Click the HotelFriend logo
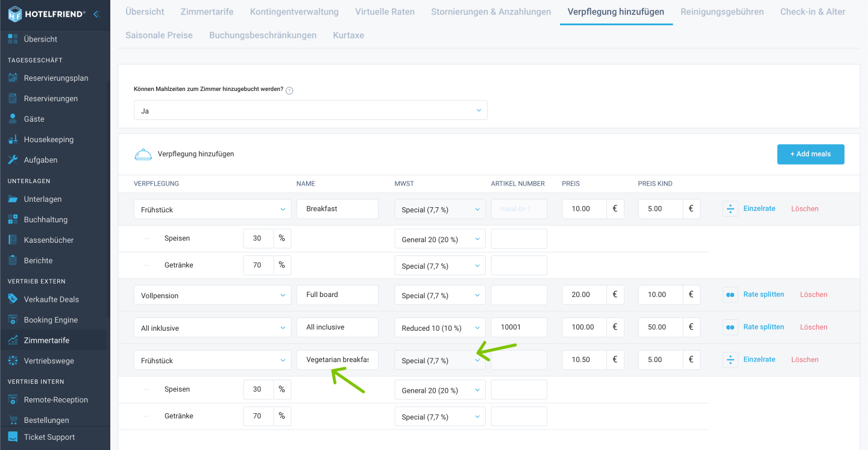Screen dimensions: 868x450 [x=46, y=13]
